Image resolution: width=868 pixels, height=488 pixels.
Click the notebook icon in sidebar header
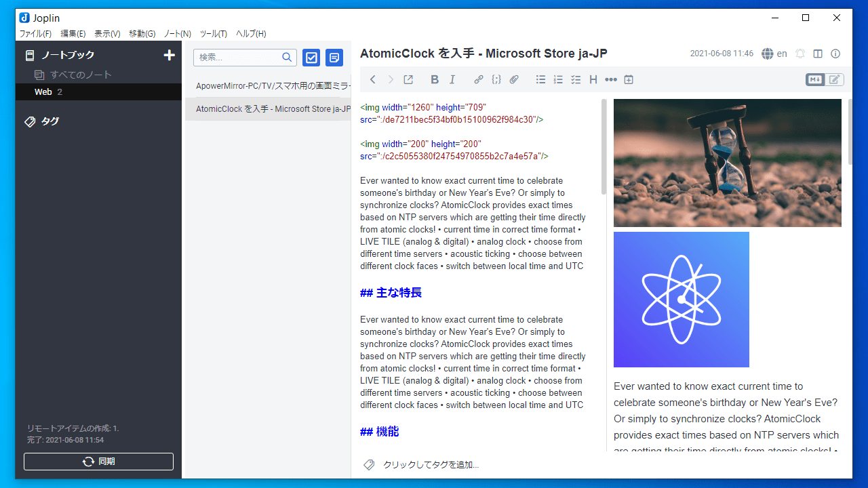point(30,56)
